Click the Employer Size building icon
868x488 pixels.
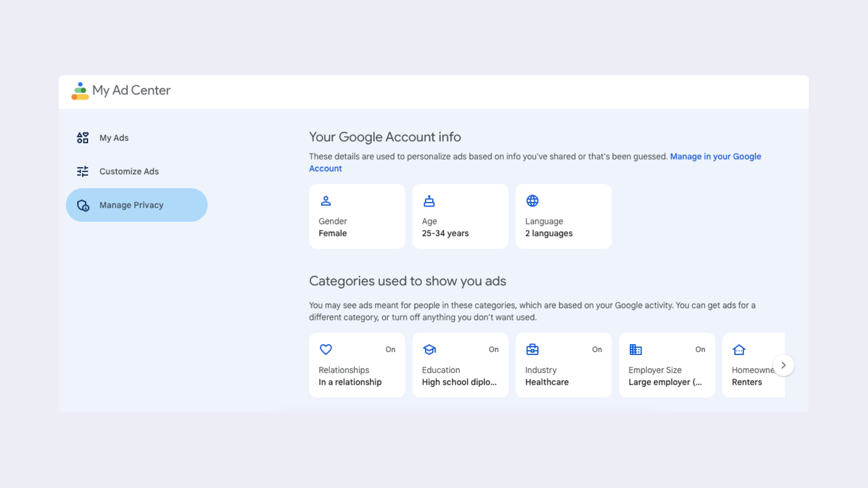pyautogui.click(x=636, y=349)
